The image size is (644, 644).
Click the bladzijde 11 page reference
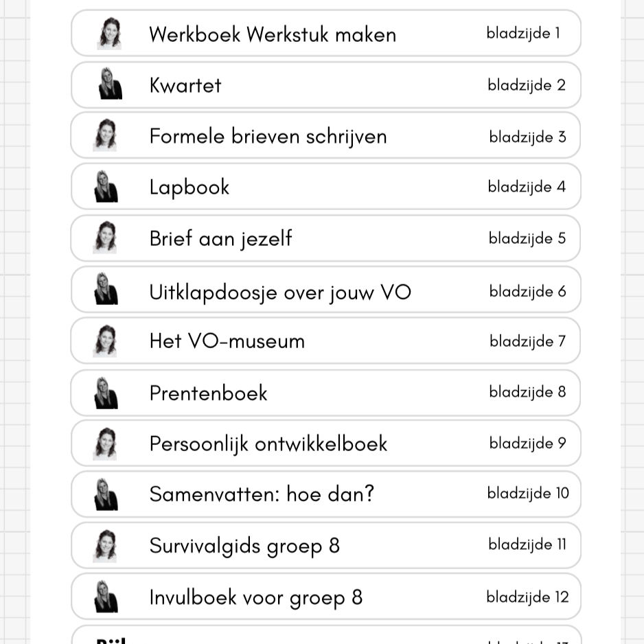[527, 544]
